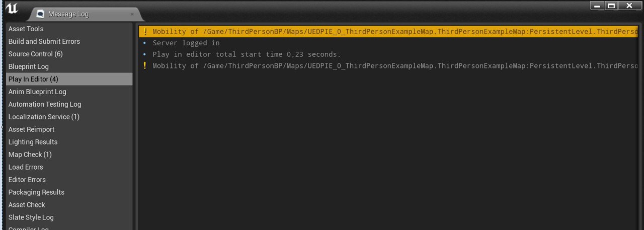Click info bullet beside Server logged in
The width and height of the screenshot is (644, 230).
pos(145,43)
